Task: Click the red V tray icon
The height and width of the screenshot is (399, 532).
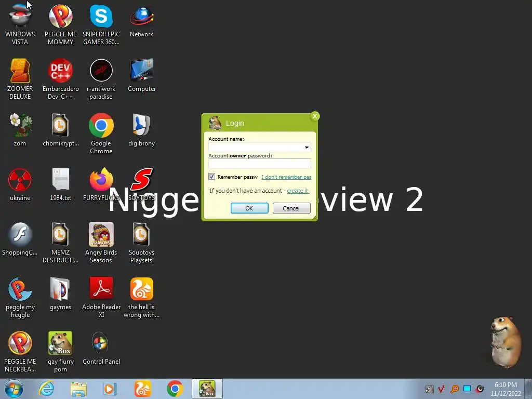Action: [x=441, y=389]
